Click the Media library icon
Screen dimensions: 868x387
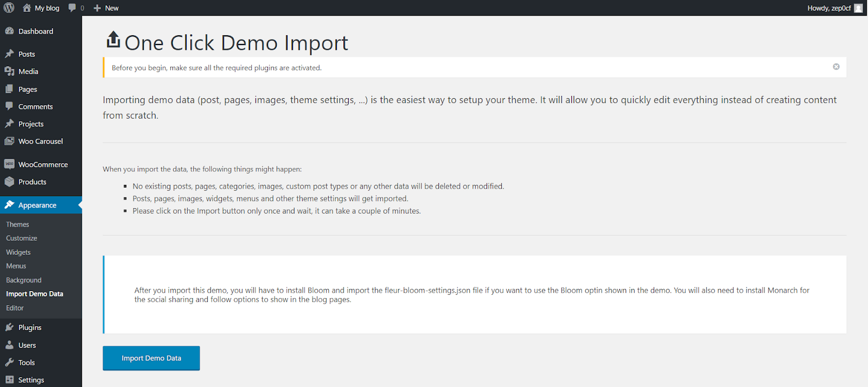(9, 72)
